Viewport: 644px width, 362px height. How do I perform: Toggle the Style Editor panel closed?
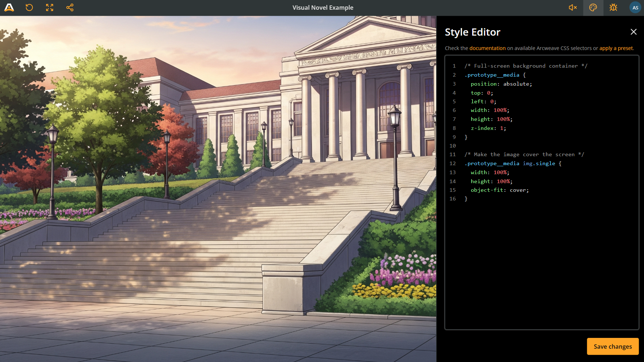coord(634,32)
